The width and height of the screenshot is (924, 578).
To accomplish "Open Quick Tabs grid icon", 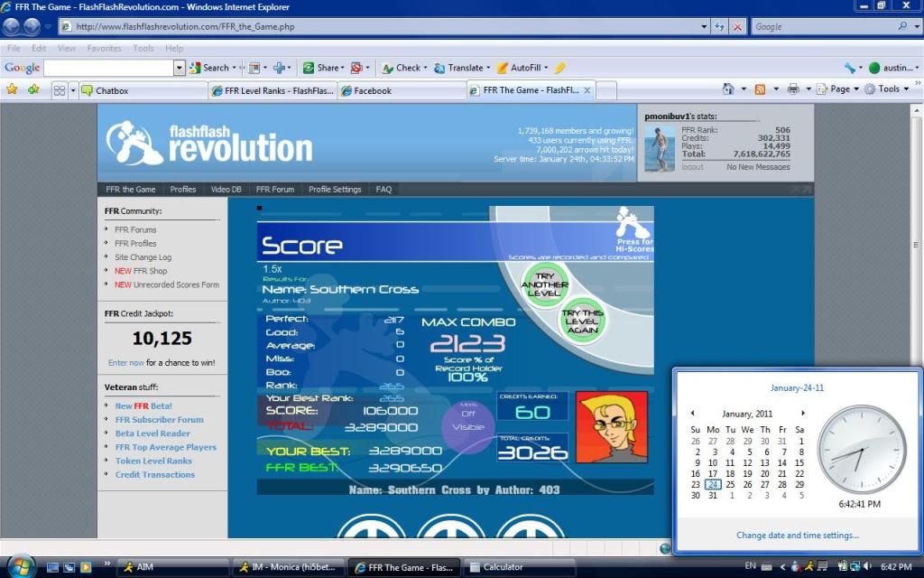I will click(59, 90).
